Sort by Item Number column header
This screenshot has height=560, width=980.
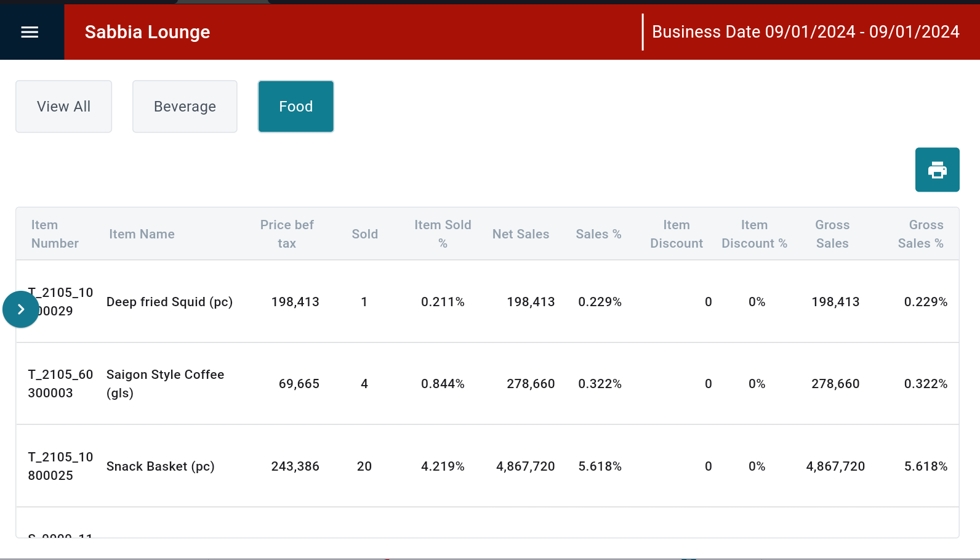pos(55,234)
